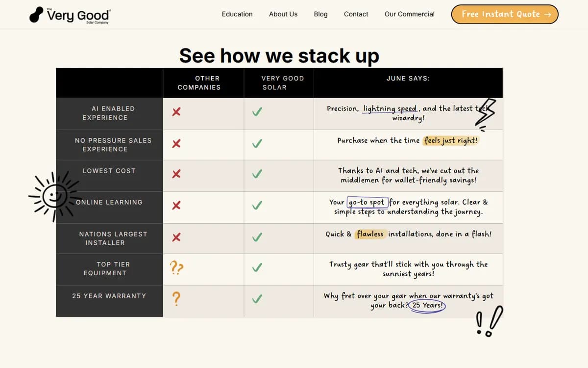Click the 'Online Learning' row label
This screenshot has width=588, height=368.
[x=109, y=202]
